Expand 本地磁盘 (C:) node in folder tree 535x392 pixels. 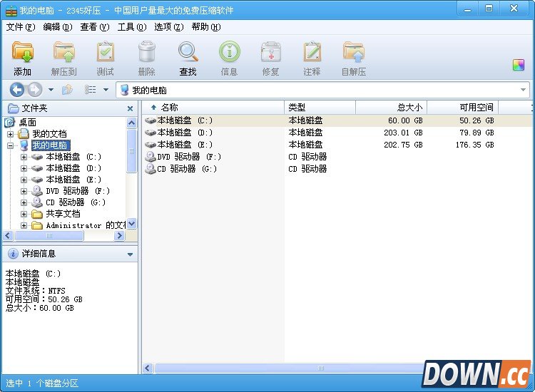24,157
